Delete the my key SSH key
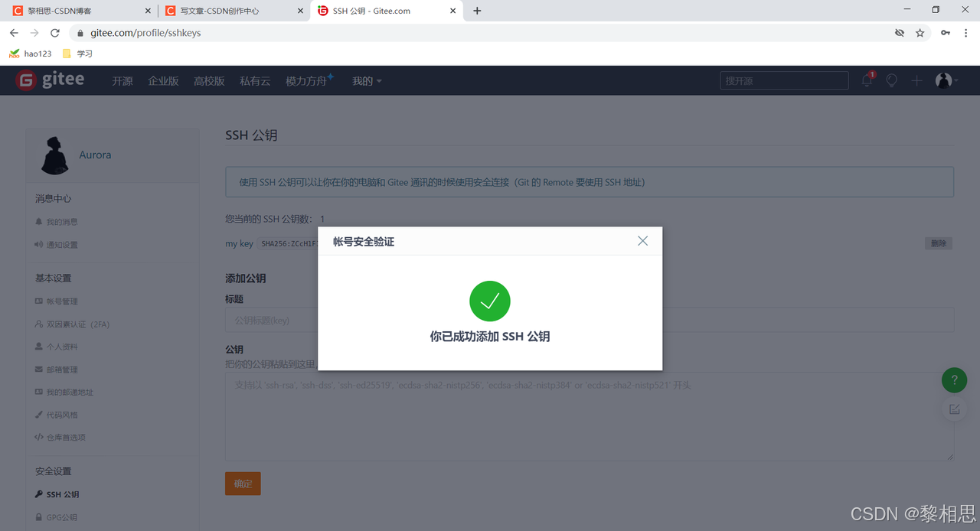This screenshot has height=531, width=980. (938, 243)
